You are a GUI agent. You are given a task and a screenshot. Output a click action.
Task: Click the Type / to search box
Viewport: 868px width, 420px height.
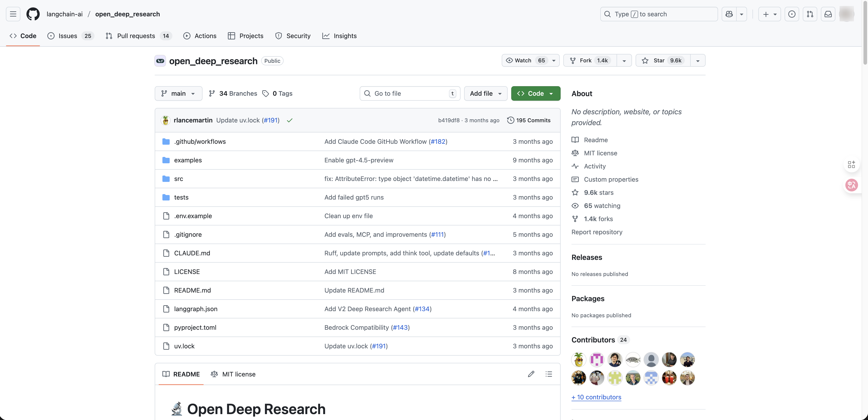pos(659,14)
